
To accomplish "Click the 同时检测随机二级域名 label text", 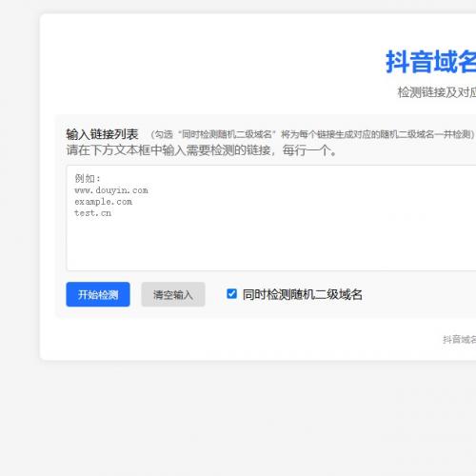I will (302, 294).
